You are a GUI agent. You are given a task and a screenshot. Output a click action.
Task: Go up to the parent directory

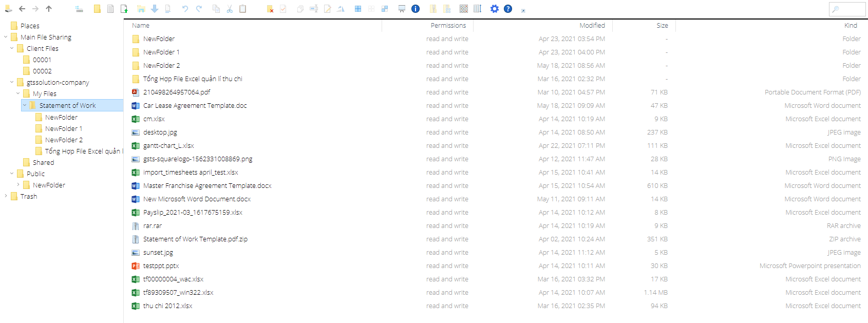49,9
